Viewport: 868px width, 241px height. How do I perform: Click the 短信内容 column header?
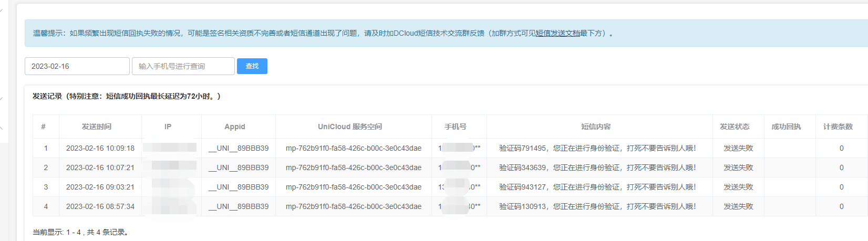[596, 127]
